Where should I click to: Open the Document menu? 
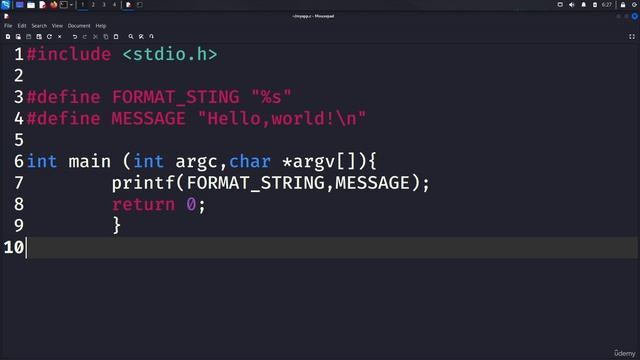coord(79,26)
